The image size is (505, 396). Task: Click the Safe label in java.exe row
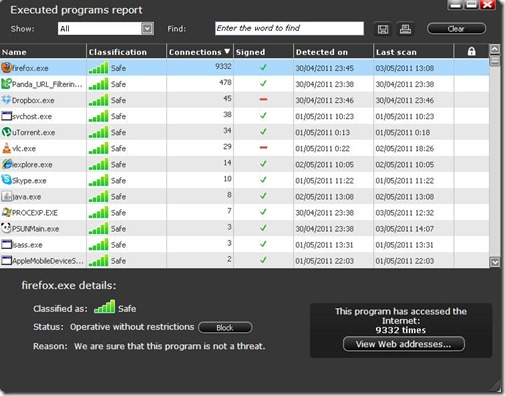[118, 197]
